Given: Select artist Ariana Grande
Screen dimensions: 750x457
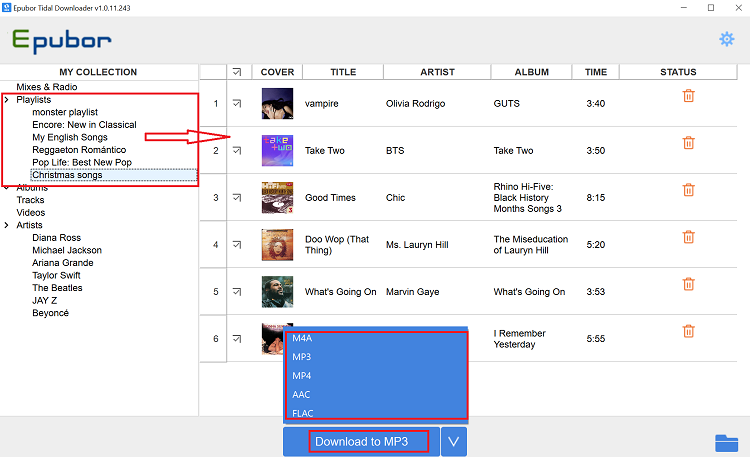Looking at the screenshot, I should click(x=63, y=263).
